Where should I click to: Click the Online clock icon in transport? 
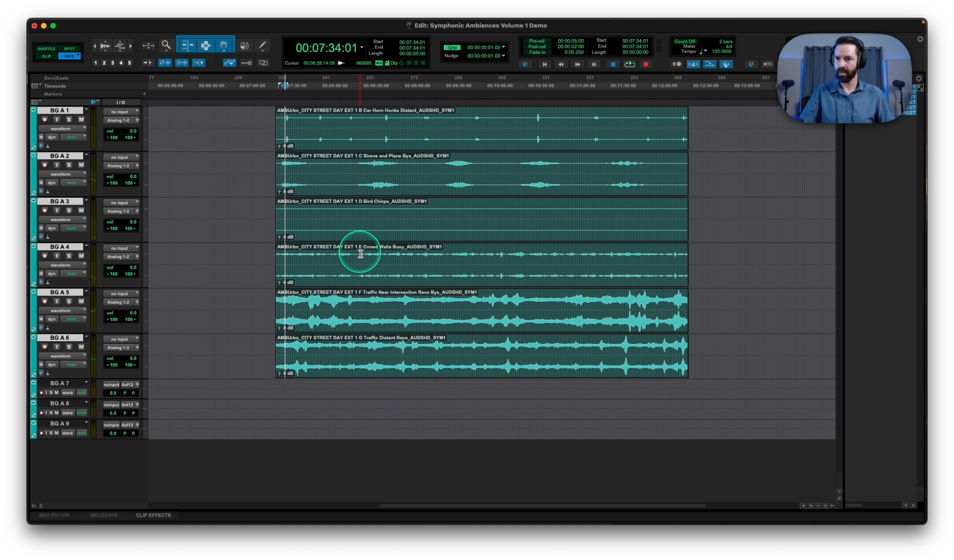525,64
